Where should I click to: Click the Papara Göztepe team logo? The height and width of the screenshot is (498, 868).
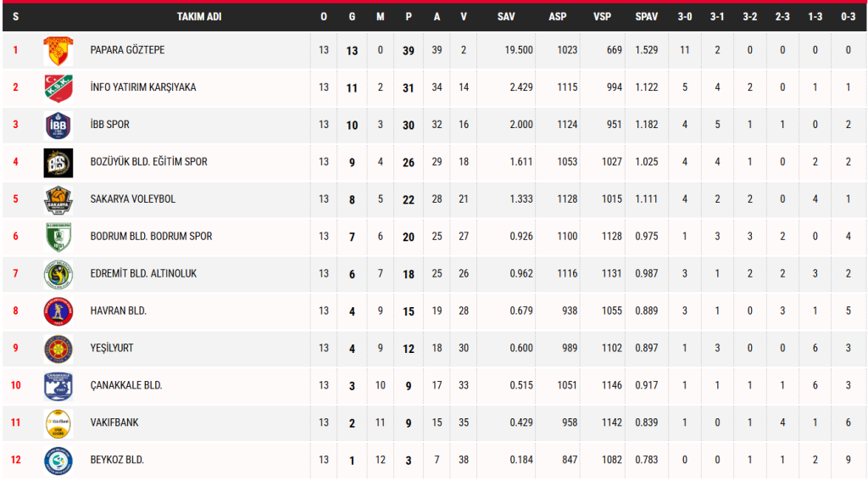tap(58, 50)
